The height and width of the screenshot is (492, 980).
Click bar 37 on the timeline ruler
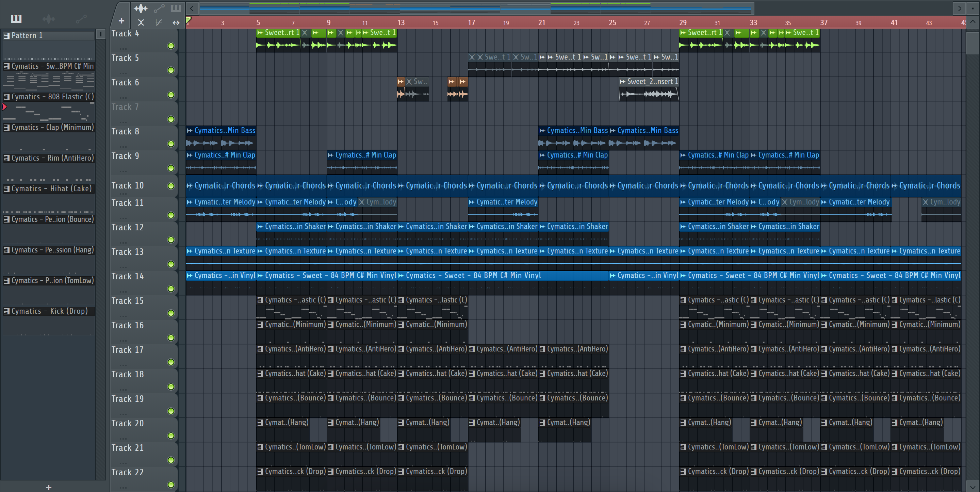point(823,22)
